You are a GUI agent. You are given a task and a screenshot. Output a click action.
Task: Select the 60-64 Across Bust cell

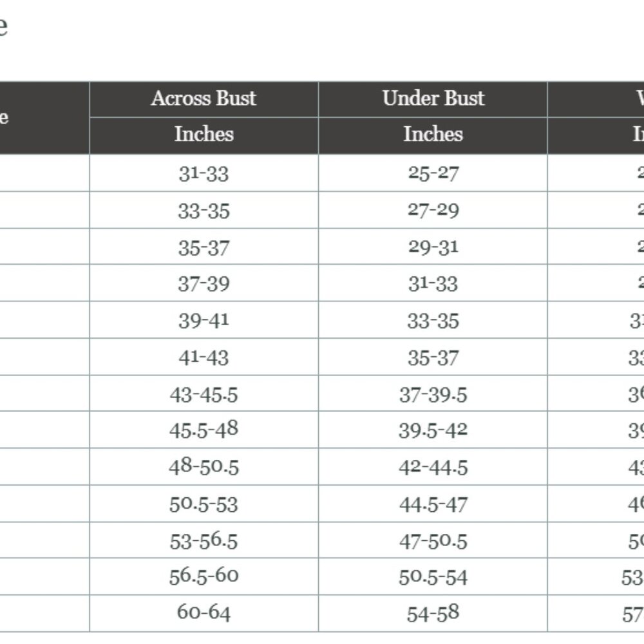tap(204, 614)
